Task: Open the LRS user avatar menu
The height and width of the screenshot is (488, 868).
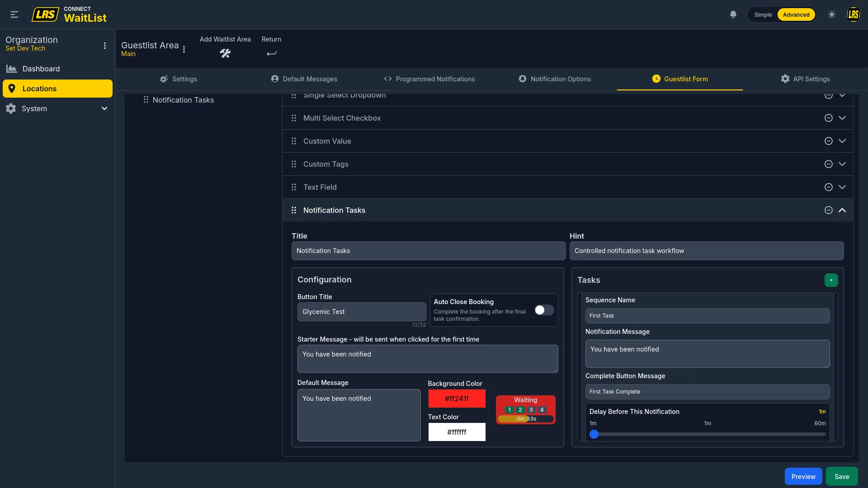Action: pos(853,14)
